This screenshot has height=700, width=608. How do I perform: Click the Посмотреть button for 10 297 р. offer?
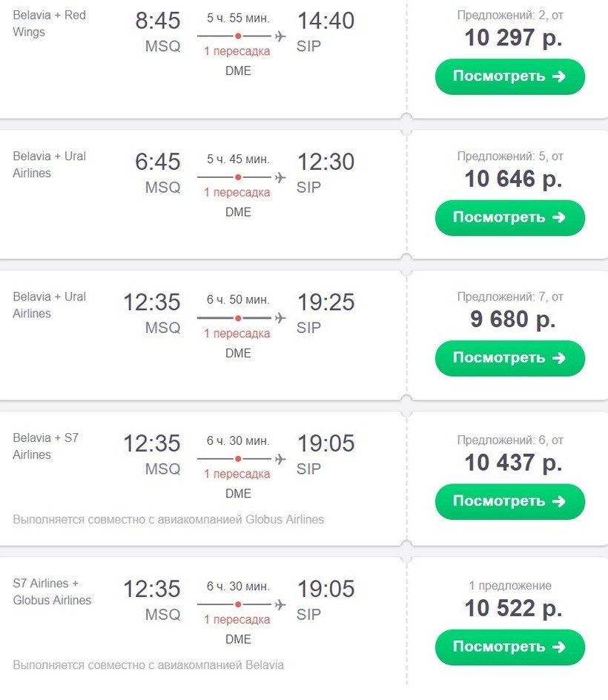click(x=509, y=76)
